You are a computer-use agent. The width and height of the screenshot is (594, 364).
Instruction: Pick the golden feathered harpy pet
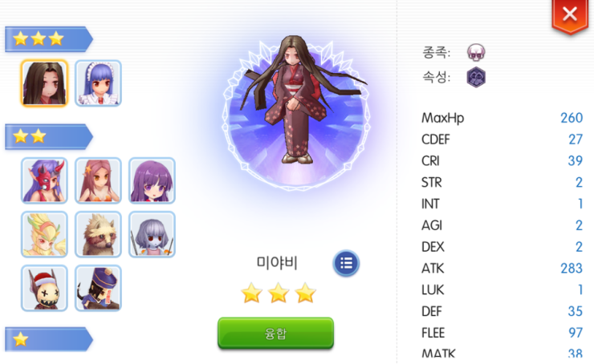pyautogui.click(x=44, y=235)
